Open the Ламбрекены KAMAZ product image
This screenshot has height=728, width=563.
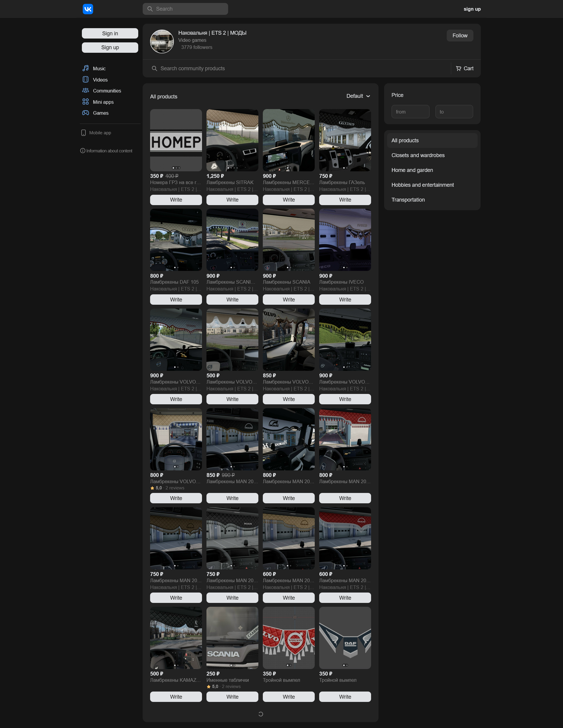176,638
